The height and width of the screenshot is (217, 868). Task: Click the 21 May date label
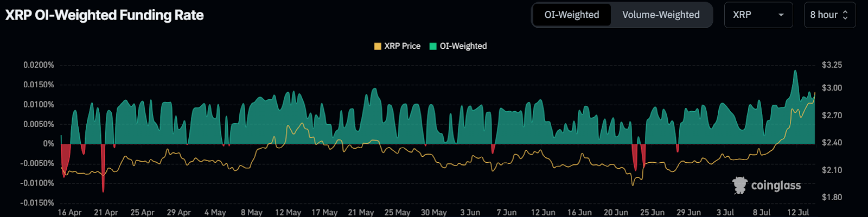coord(361,213)
